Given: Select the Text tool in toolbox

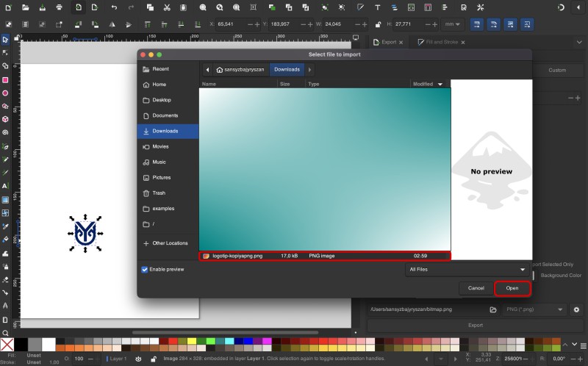Looking at the screenshot, I should pyautogui.click(x=5, y=186).
